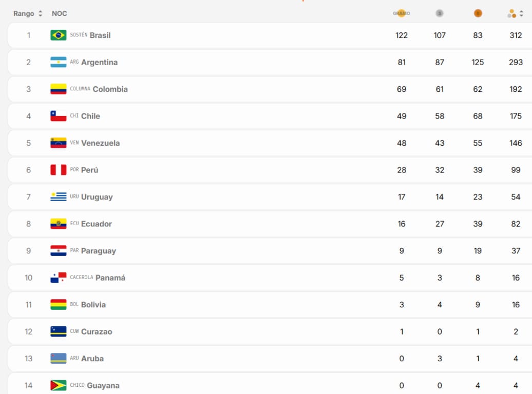
Task: Click the Perú flag icon
Action: pyautogui.click(x=59, y=170)
